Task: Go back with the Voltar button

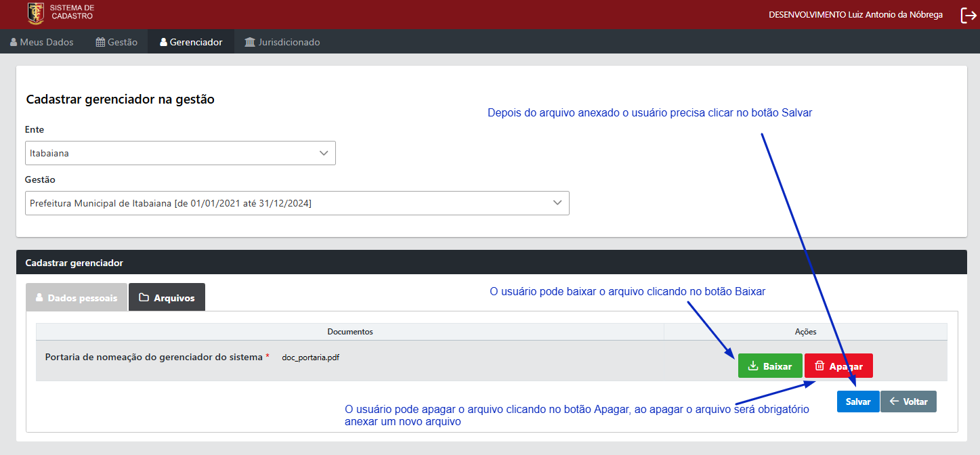Action: click(x=908, y=402)
